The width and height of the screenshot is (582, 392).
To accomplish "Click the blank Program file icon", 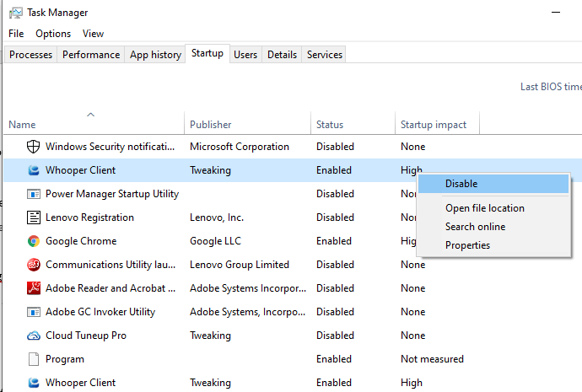I will click(x=34, y=359).
